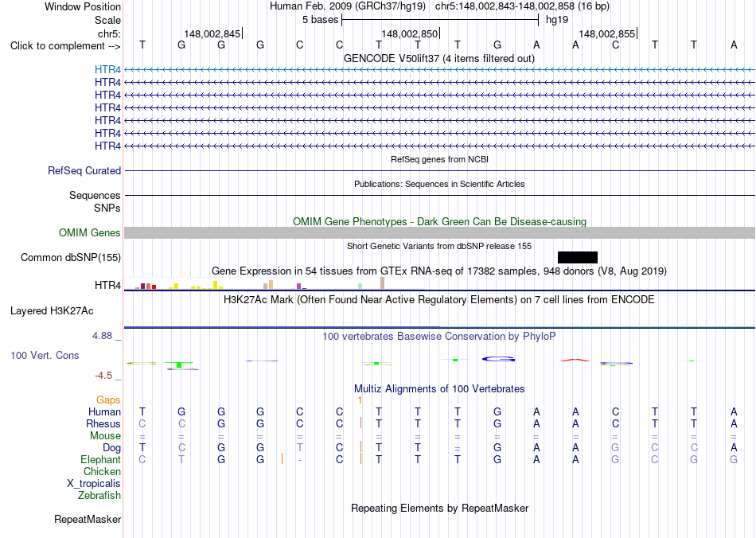Click the Layered H3K27Ac track label
Image resolution: width=756 pixels, height=538 pixels.
coord(52,311)
